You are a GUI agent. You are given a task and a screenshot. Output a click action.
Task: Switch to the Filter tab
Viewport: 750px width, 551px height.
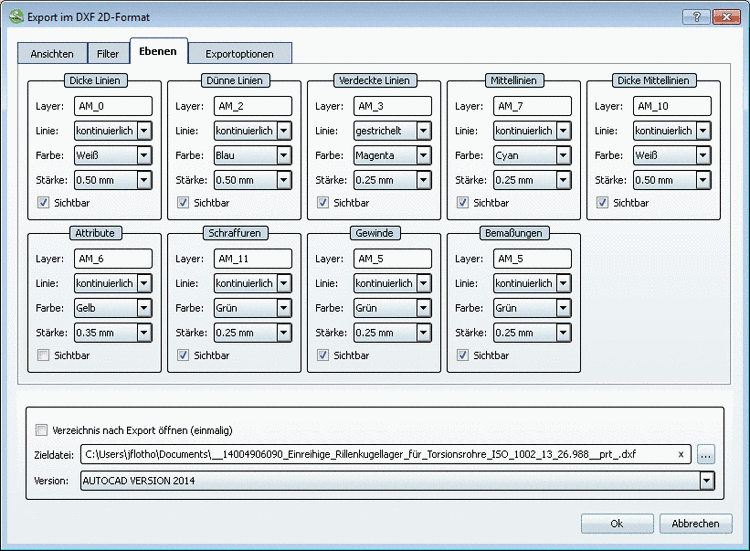pos(108,54)
